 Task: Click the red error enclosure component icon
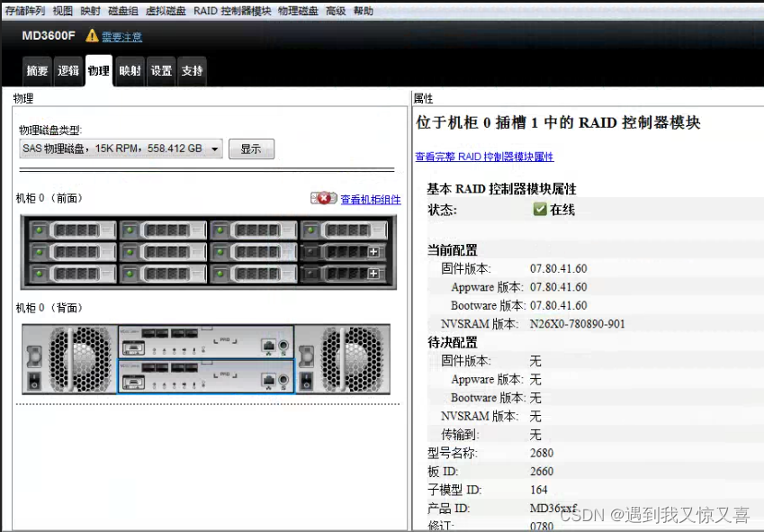(x=324, y=198)
